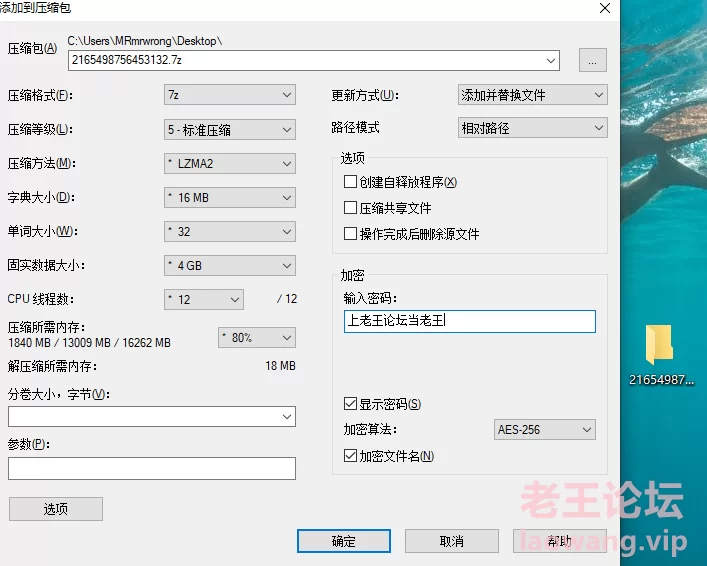The width and height of the screenshot is (707, 566).
Task: Click the password field containing 上老王论坛当老王
Action: 469,321
